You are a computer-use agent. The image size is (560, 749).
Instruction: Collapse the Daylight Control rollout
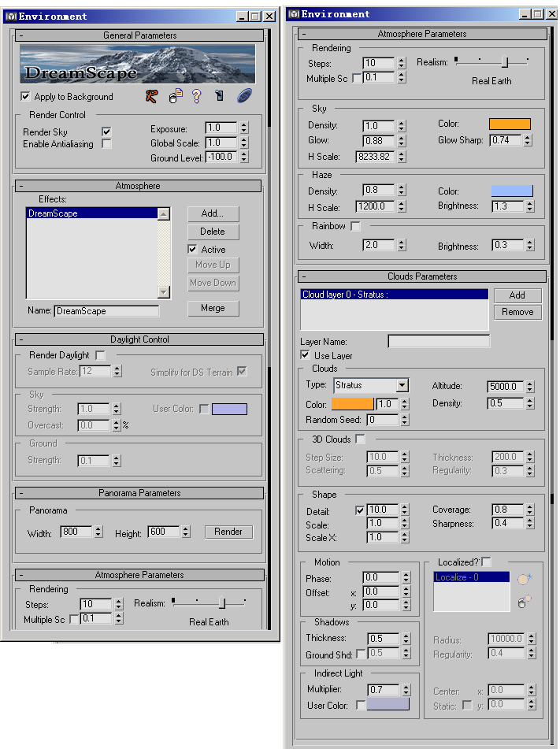[139, 339]
